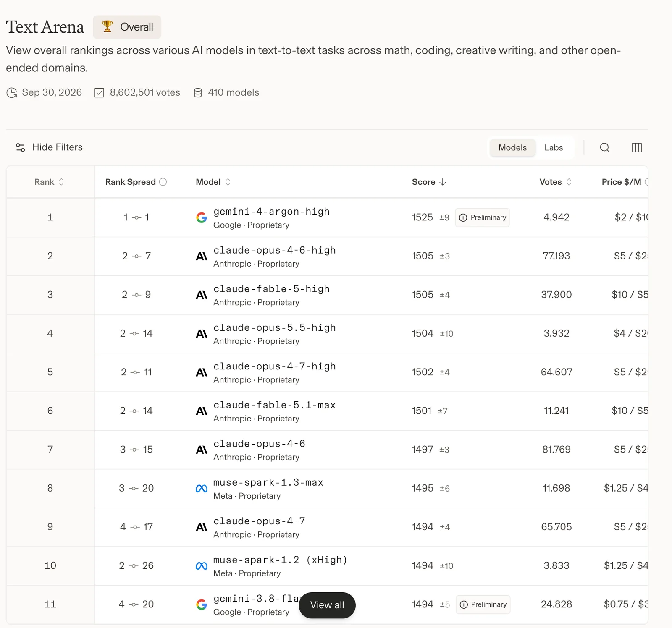Sort table by Votes column
The image size is (672, 628).
(555, 182)
